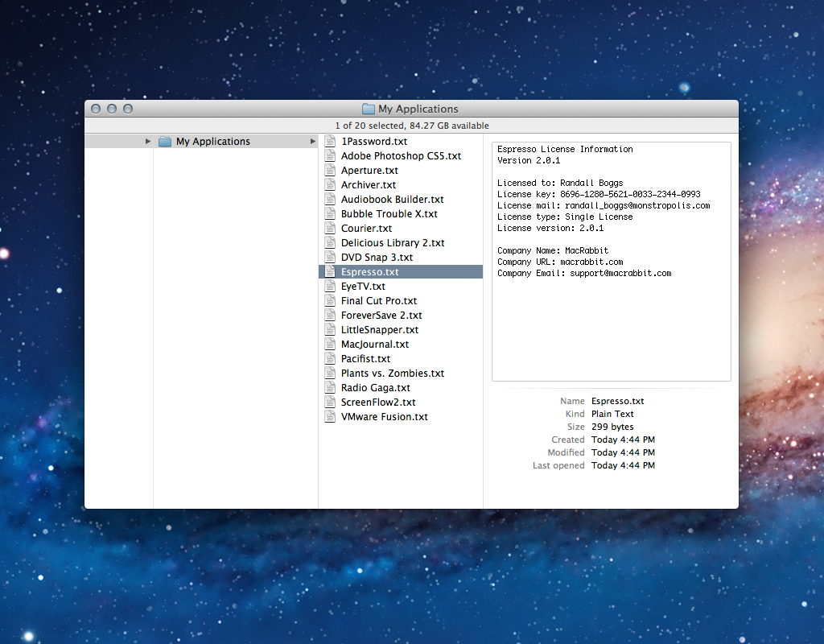Click the arrow left of My Applications folder
824x644 pixels.
click(x=148, y=142)
